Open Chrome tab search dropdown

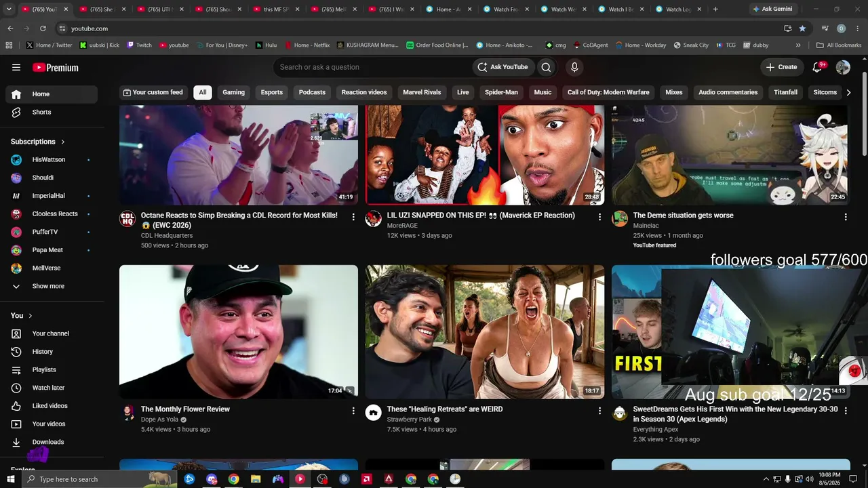tap(9, 9)
